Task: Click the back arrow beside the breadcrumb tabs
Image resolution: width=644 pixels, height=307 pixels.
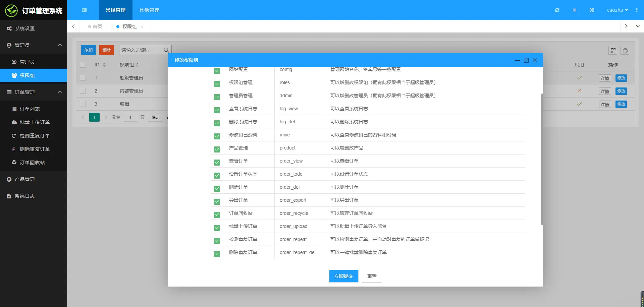Action: coord(73,26)
